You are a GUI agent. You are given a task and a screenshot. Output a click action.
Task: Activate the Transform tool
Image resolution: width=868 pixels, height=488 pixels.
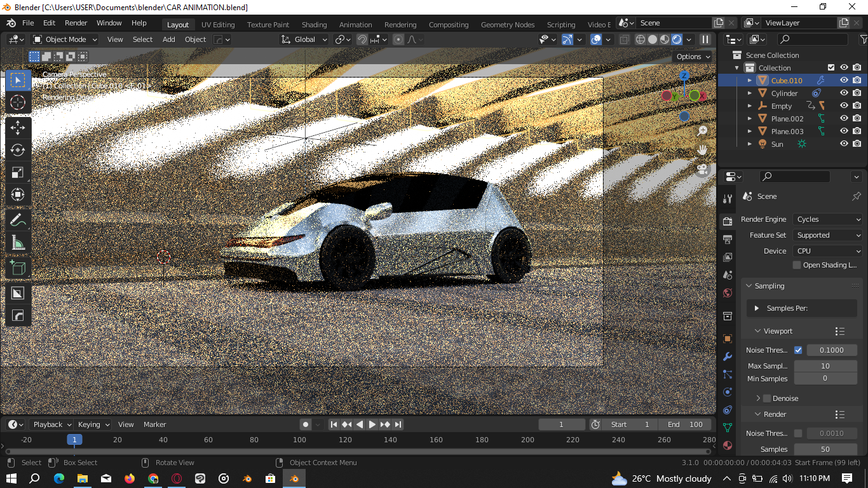coord(18,194)
